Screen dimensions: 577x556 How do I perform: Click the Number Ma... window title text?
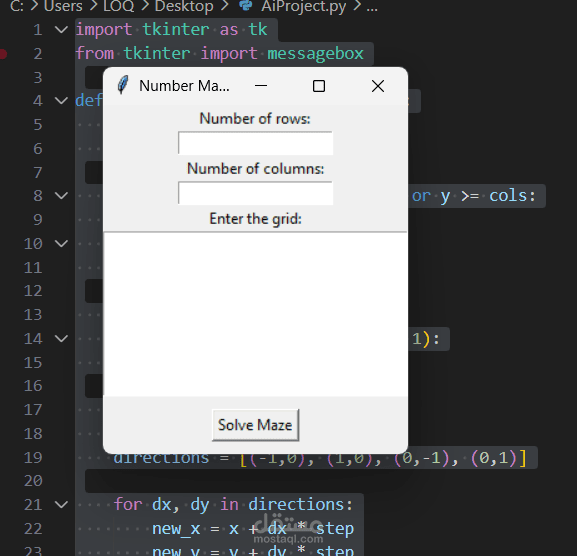pyautogui.click(x=184, y=86)
